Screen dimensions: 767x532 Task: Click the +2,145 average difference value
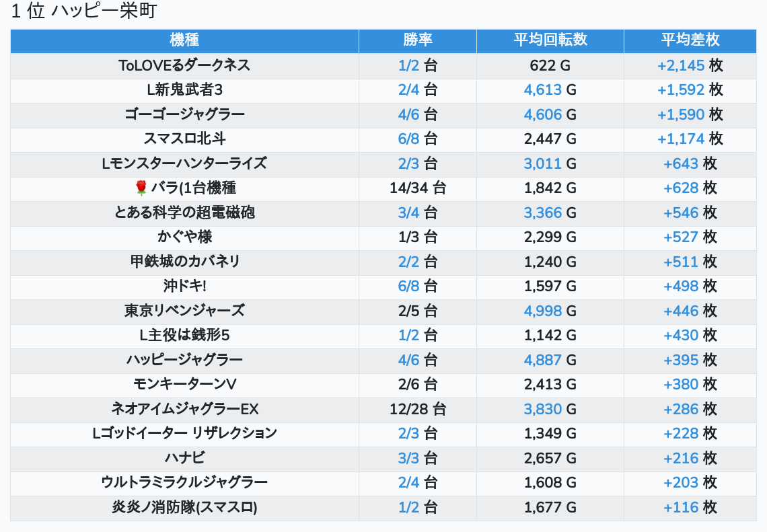tap(680, 65)
